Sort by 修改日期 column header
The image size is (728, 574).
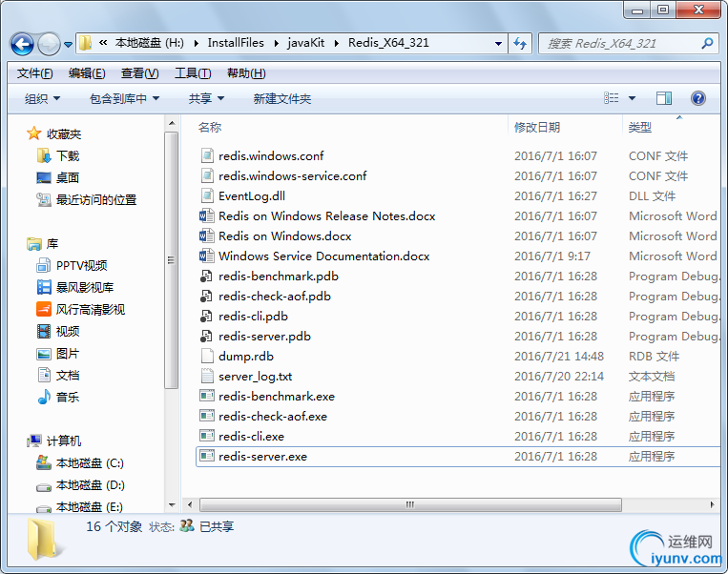[x=537, y=127]
